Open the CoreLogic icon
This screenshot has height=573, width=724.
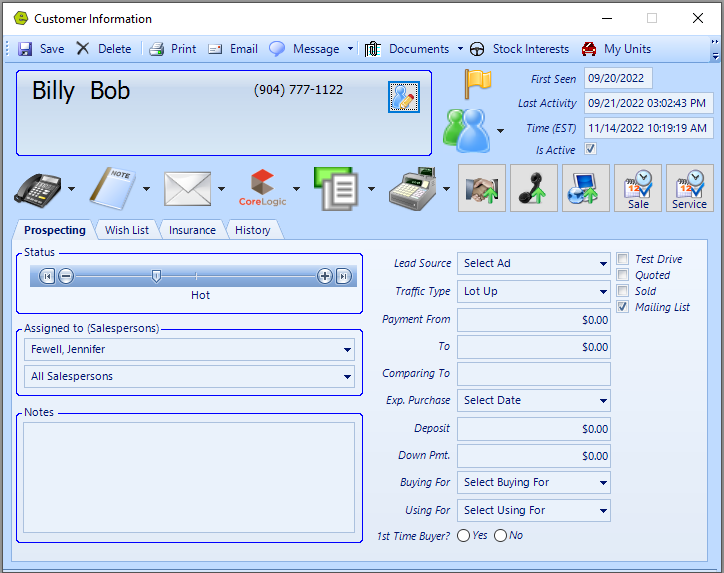[x=263, y=188]
